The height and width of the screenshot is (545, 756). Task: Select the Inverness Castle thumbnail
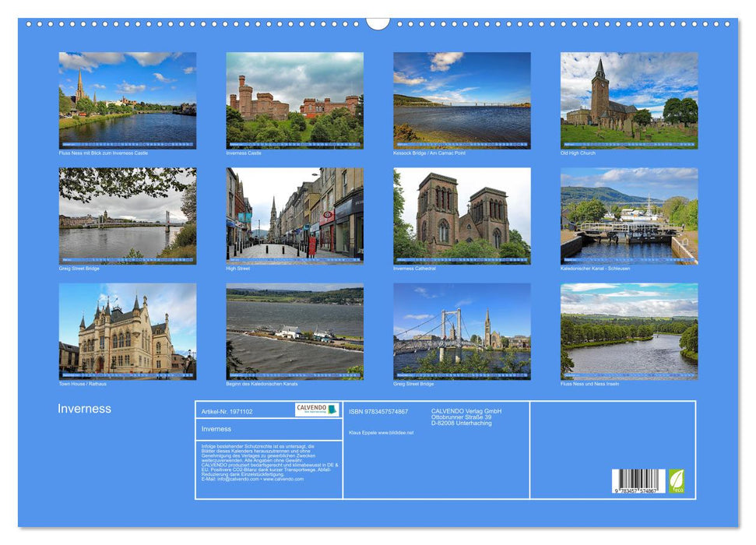point(294,101)
